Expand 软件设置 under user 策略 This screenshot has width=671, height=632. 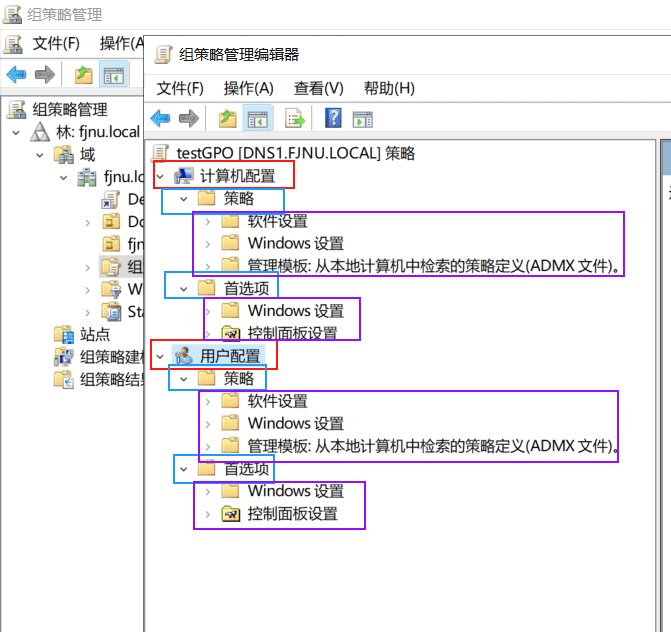pos(208,402)
